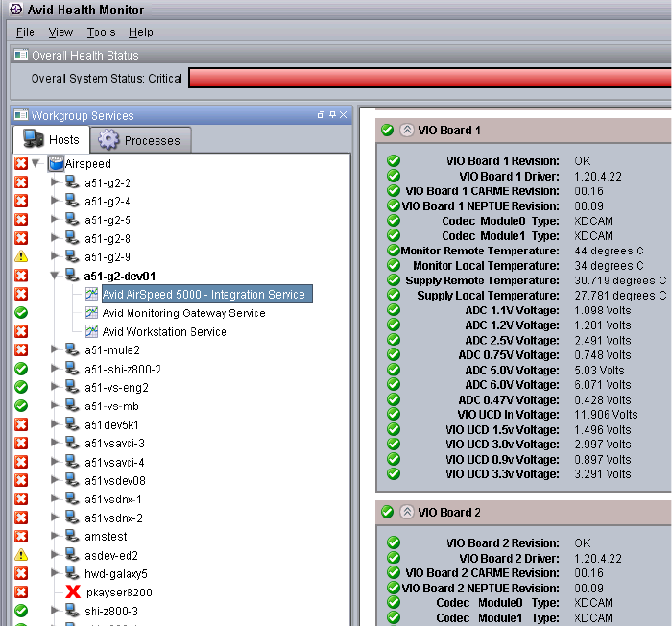Expand the a51-g2-8 host
Image resolution: width=672 pixels, height=626 pixels.
55,238
